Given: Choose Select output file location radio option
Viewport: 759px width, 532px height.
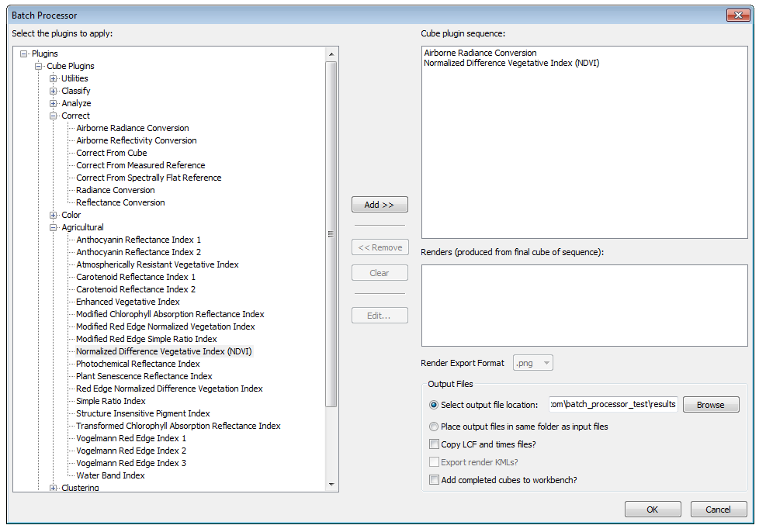Looking at the screenshot, I should [434, 405].
